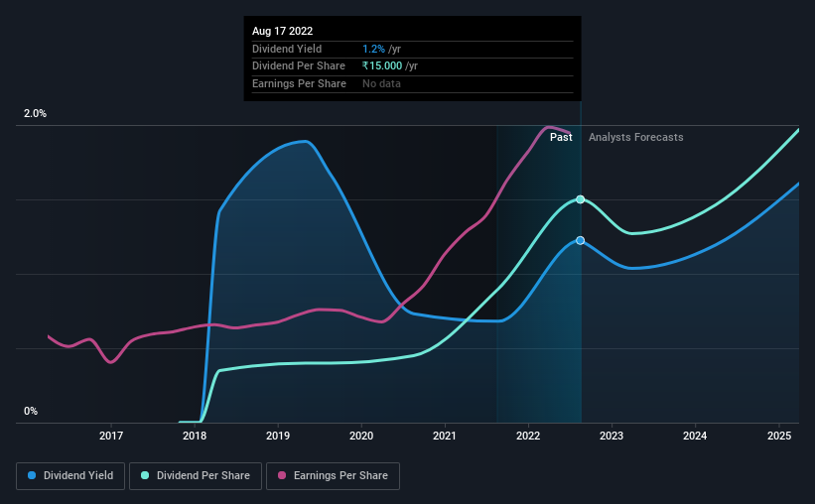Toggle the Dividend Per Share legend button
The height and width of the screenshot is (504, 815).
[x=196, y=476]
